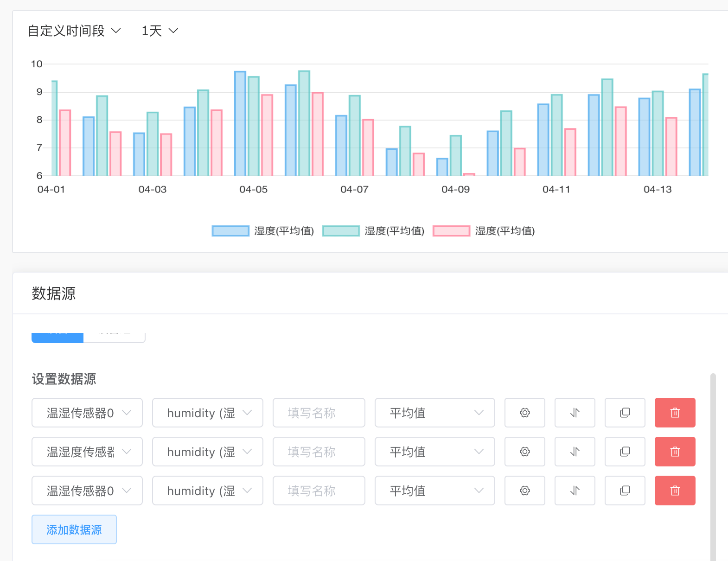Delete the first data source row

[675, 413]
